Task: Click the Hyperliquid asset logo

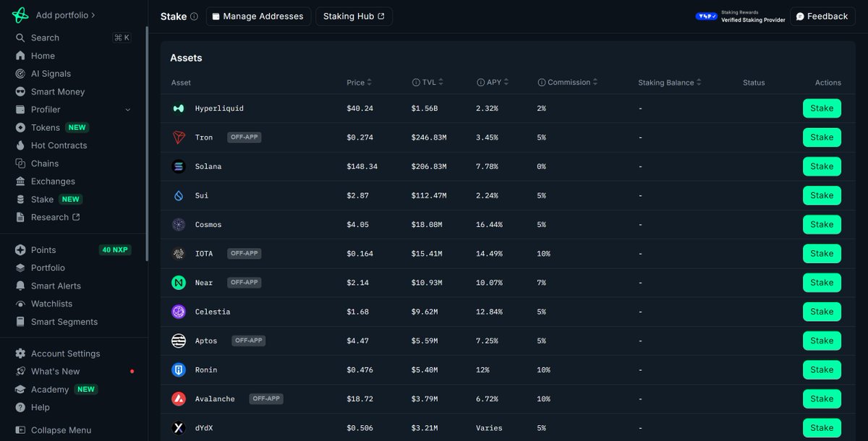Action: 179,108
